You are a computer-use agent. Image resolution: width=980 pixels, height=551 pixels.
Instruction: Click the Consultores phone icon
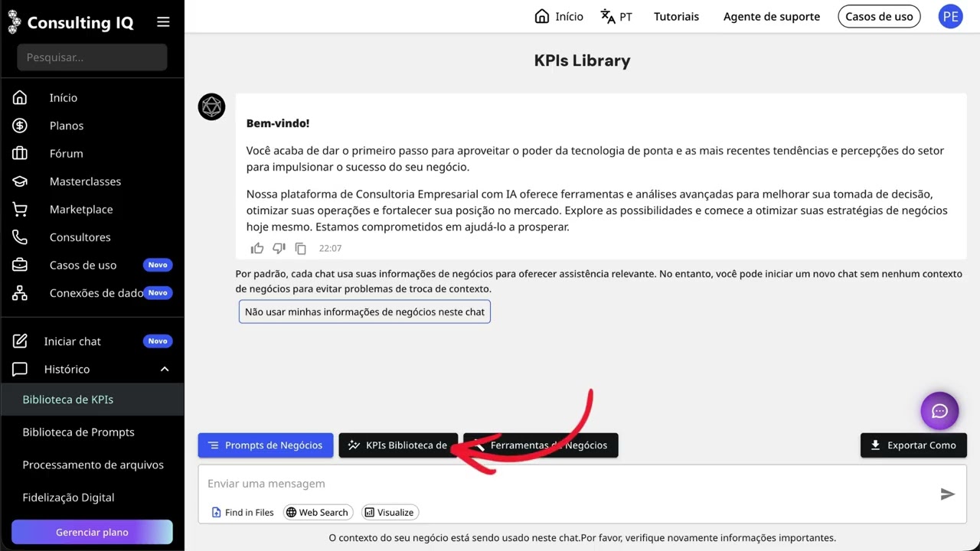click(x=20, y=237)
